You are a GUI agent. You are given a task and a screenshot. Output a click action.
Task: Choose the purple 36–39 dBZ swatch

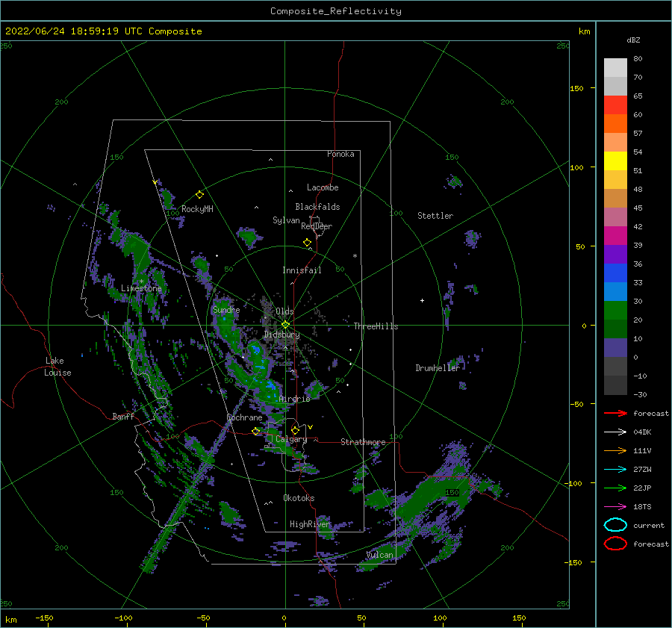coord(615,255)
